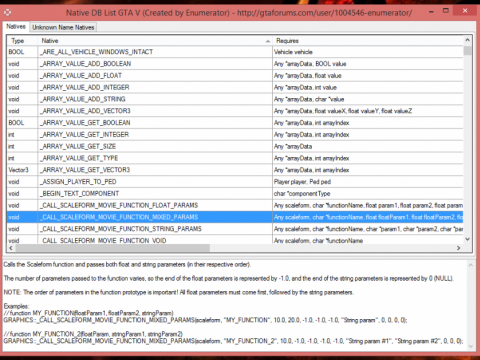This screenshot has width=480, height=360.
Task: Select row _BEGIN_TEXT_COMPONENT
Action: 235,193
